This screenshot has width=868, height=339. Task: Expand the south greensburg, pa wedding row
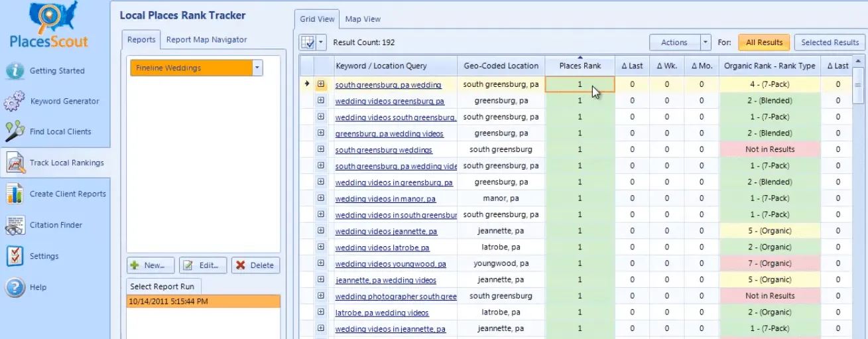321,84
